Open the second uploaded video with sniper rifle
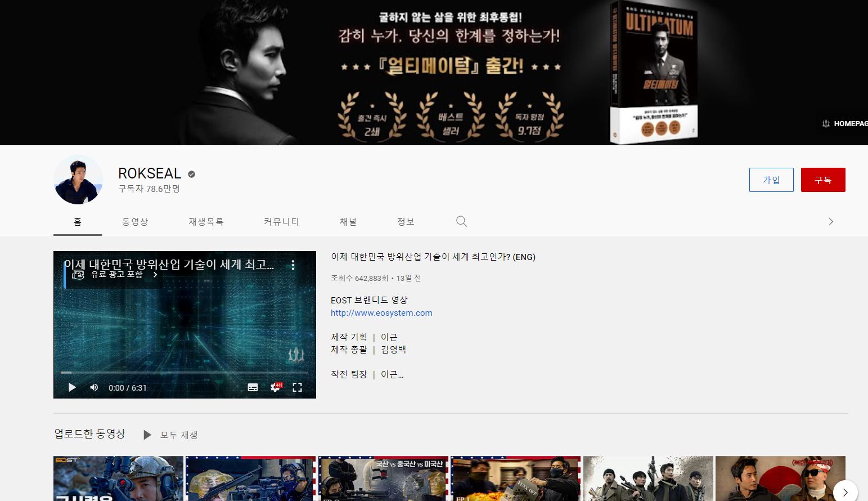The width and height of the screenshot is (868, 501). pyautogui.click(x=251, y=478)
